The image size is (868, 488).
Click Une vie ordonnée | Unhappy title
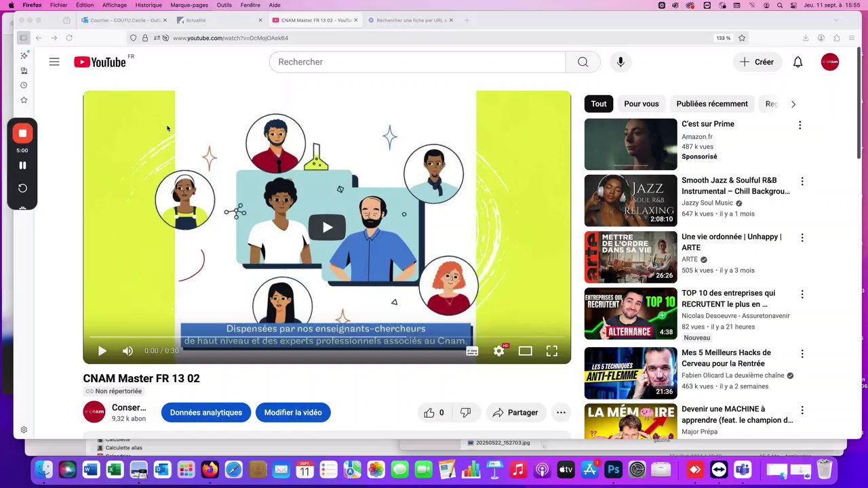point(732,242)
